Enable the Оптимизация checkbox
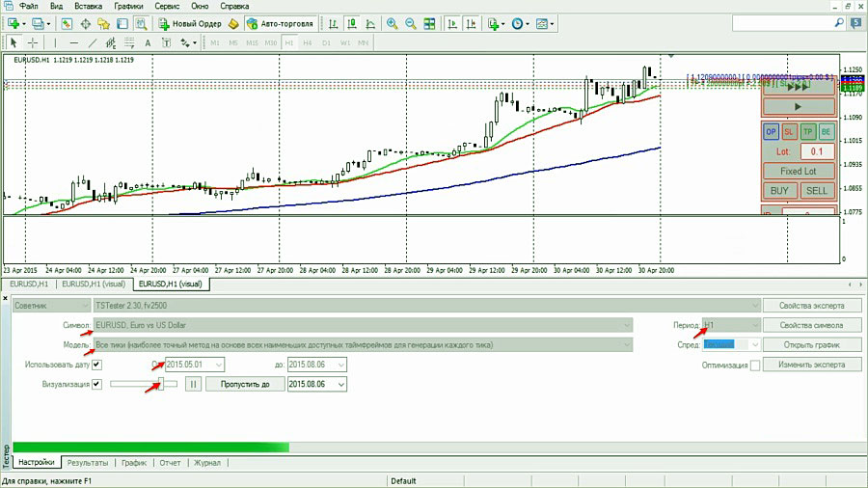The height and width of the screenshot is (488, 868). pyautogui.click(x=755, y=365)
